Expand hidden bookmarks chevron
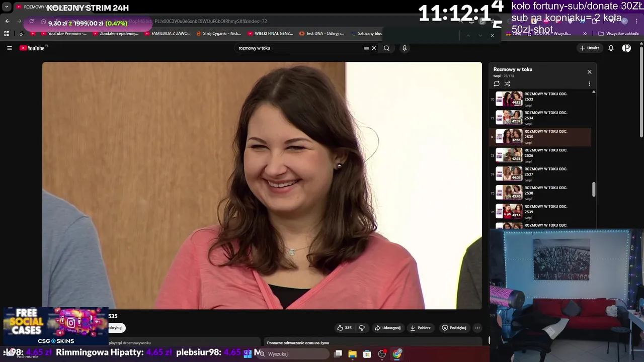The height and width of the screenshot is (362, 644). coord(585,34)
